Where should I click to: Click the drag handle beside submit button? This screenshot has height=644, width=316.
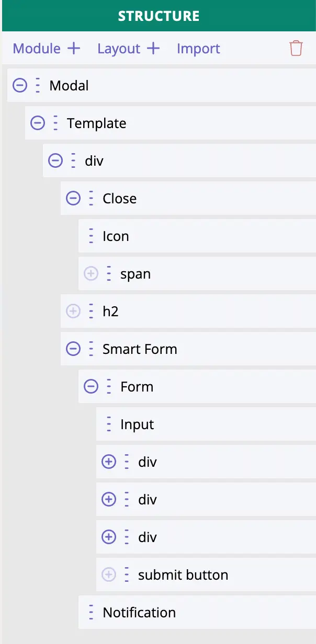coord(127,574)
